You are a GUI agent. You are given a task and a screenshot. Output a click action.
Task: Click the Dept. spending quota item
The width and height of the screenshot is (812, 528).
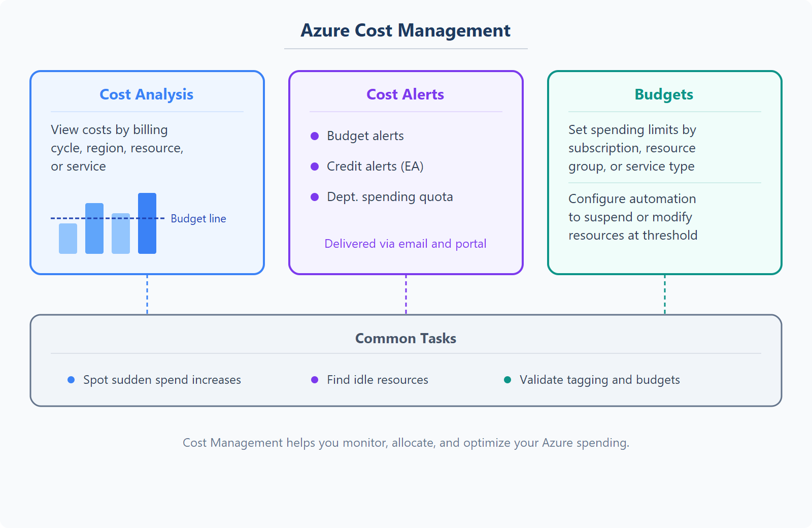pyautogui.click(x=390, y=197)
